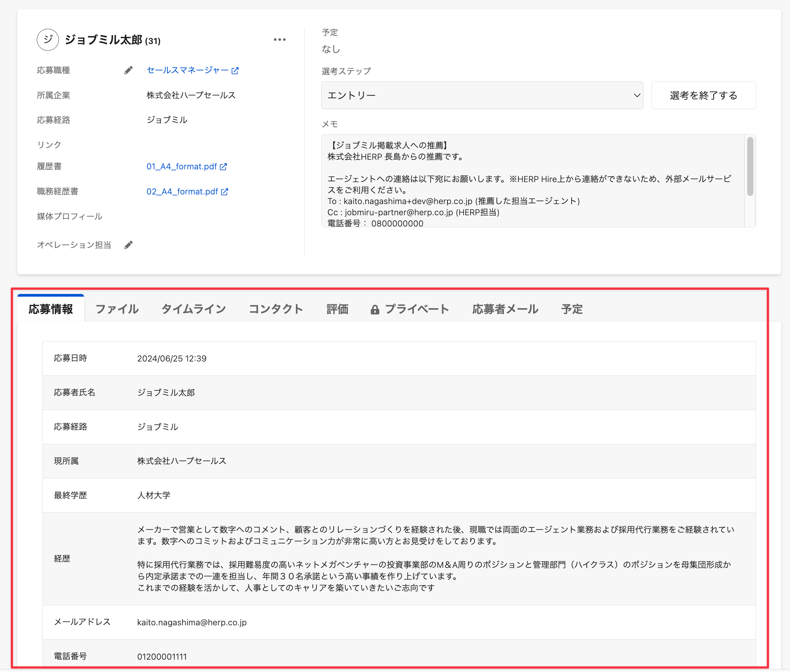Image resolution: width=790 pixels, height=672 pixels.
Task: Switch to the タイムライン tab
Action: 194,309
